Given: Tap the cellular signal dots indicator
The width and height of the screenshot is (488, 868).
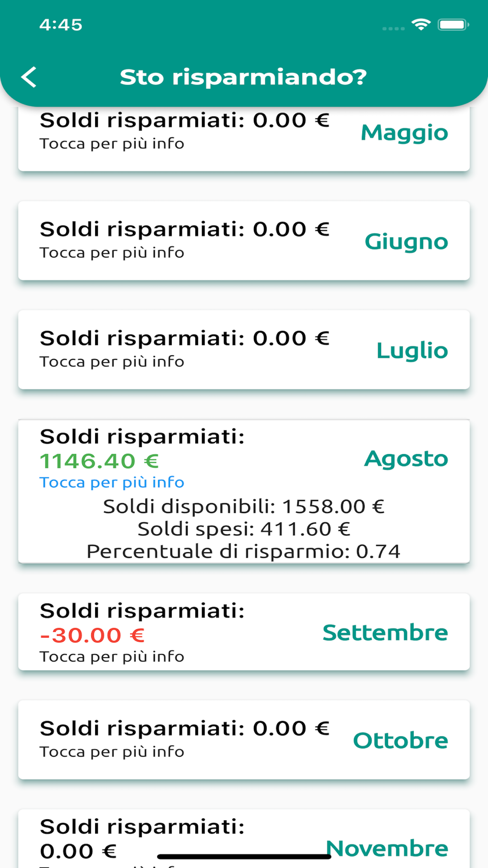Looking at the screenshot, I should point(393,29).
